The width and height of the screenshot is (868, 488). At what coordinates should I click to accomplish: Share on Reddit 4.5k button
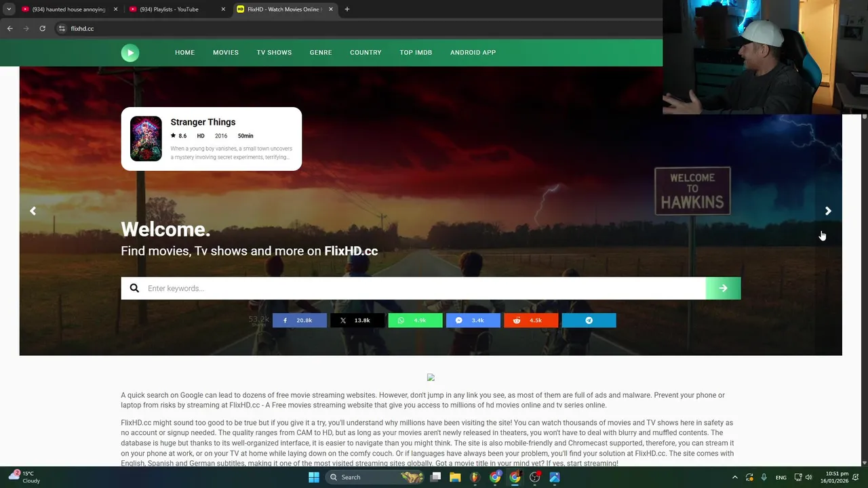pos(531,320)
